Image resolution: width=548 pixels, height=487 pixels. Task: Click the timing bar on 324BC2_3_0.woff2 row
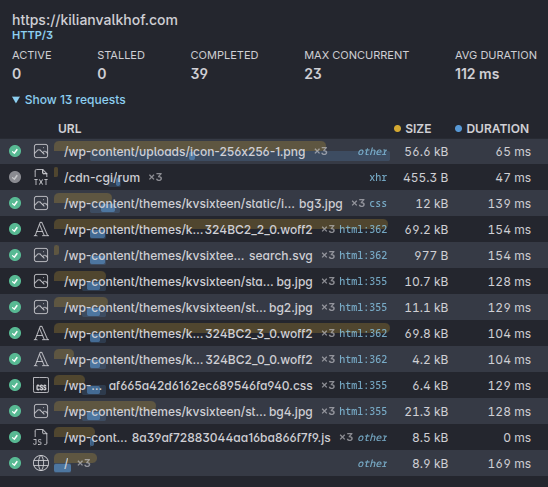222,328
